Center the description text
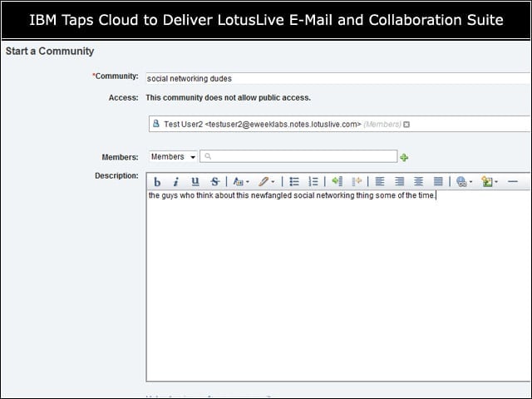Viewport: 532px width, 399px height. 418,182
